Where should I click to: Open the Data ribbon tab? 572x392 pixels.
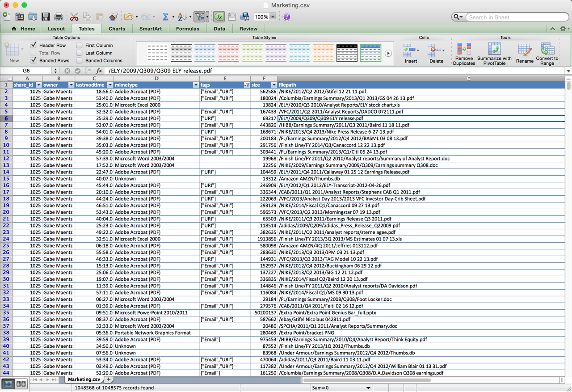[x=219, y=29]
